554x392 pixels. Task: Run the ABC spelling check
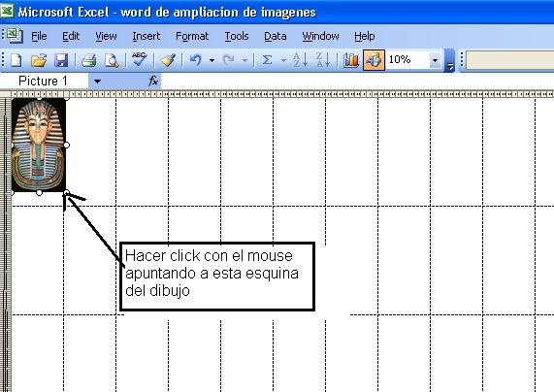140,59
